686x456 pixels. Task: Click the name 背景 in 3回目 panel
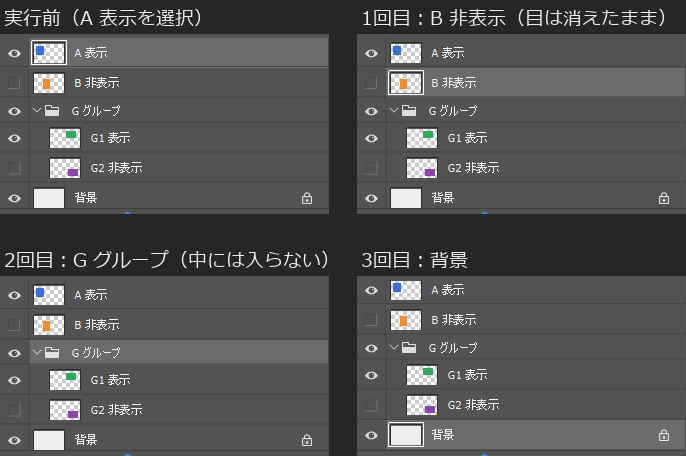[442, 435]
